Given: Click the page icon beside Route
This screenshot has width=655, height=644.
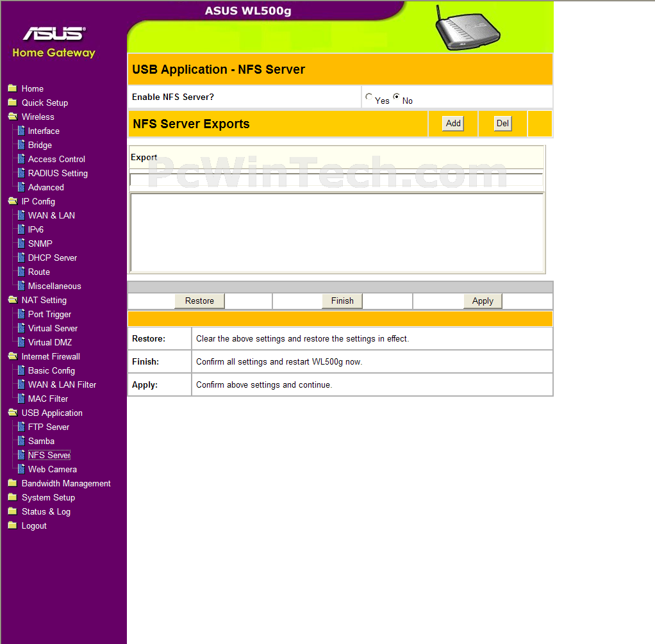Looking at the screenshot, I should coord(21,272).
